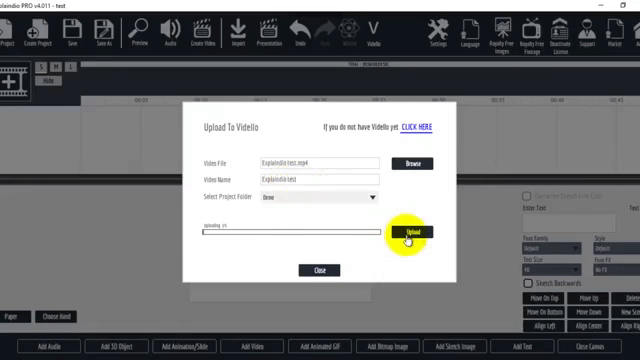Select the M timeline size toggle
This screenshot has width=640, height=360.
(56, 67)
